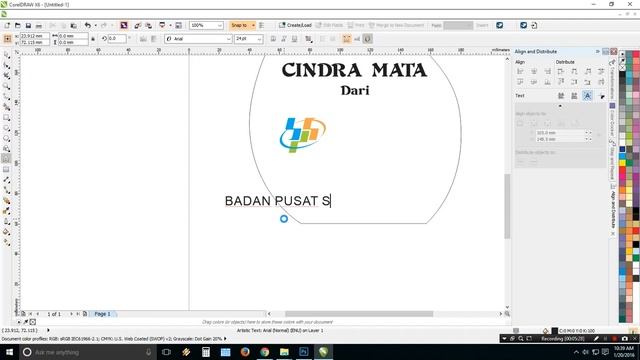Select the Shape tool in toolbox
640x360 pixels.
tap(7, 65)
